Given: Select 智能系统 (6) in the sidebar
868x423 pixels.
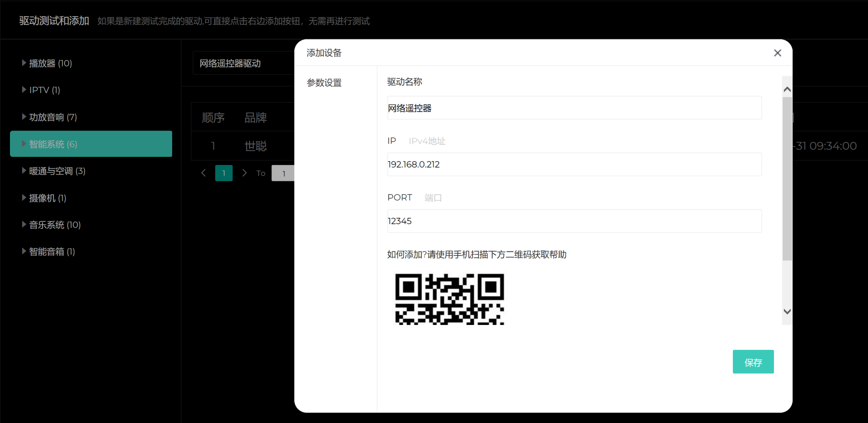Looking at the screenshot, I should click(x=91, y=144).
